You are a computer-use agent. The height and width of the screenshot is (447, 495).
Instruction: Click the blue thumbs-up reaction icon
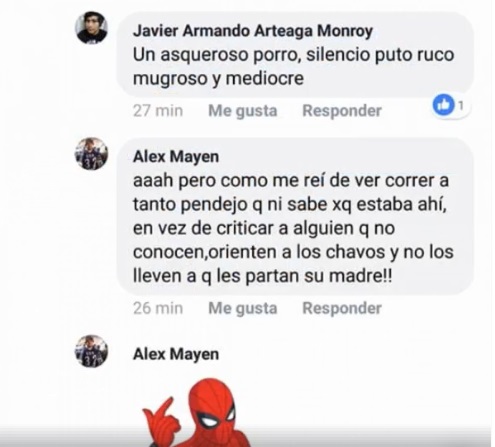[x=443, y=105]
